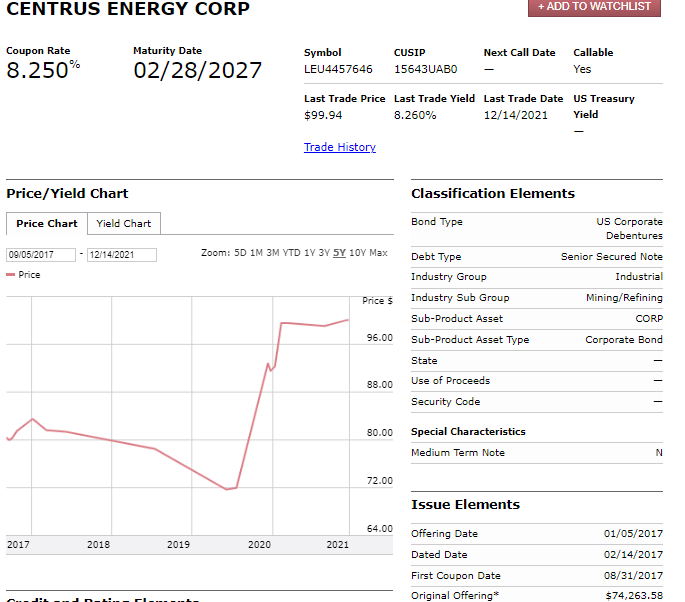Click the Mining/Refining sub group value
The width and height of the screenshot is (685, 602).
click(x=624, y=298)
